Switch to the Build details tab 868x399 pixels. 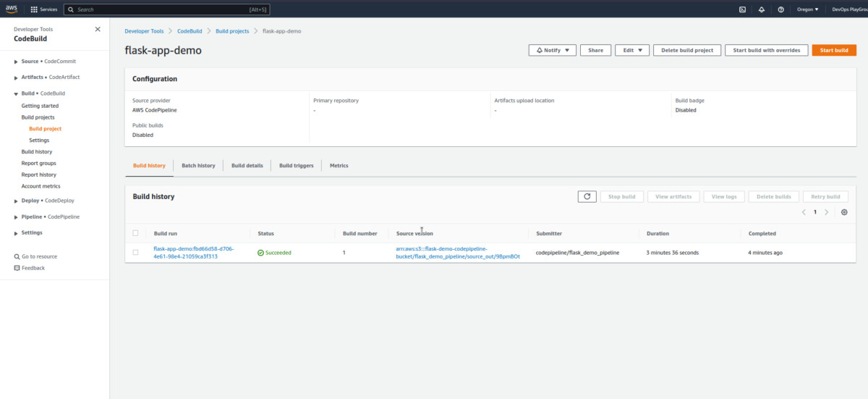(247, 166)
